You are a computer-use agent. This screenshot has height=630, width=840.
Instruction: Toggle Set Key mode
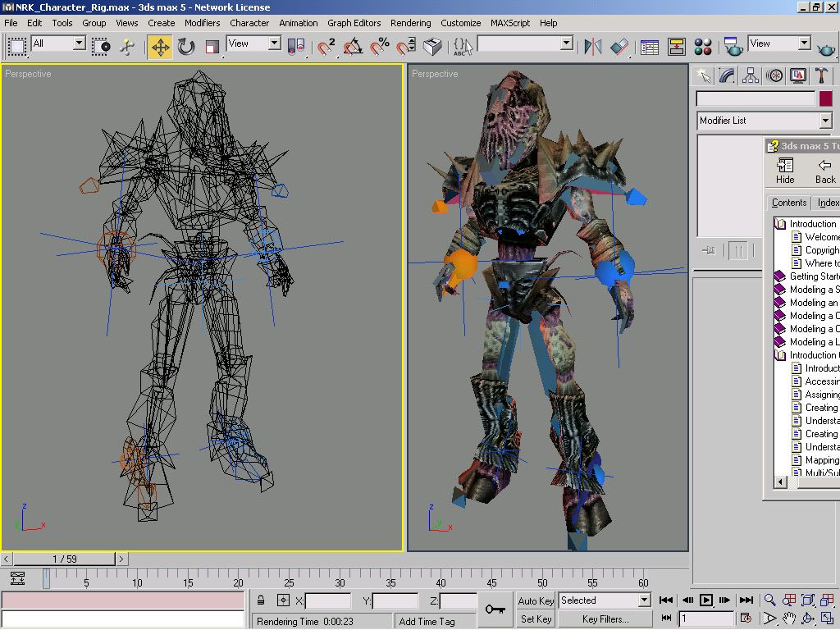[x=536, y=619]
